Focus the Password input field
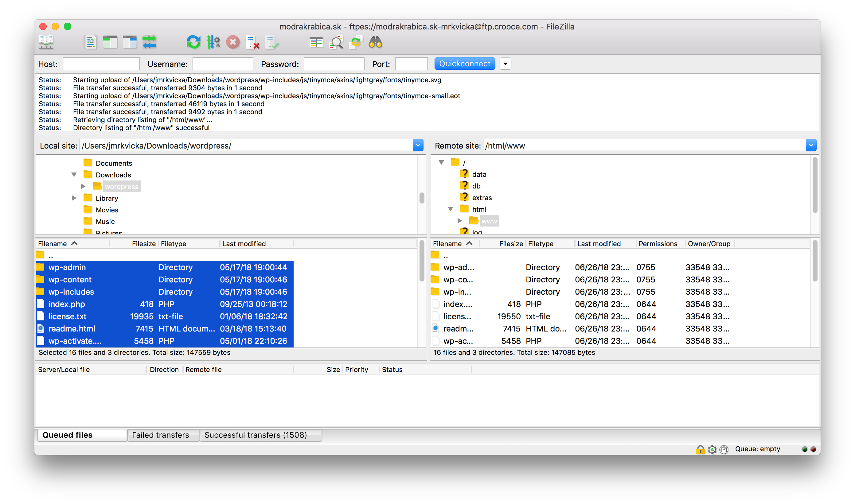855x504 pixels. [x=334, y=64]
